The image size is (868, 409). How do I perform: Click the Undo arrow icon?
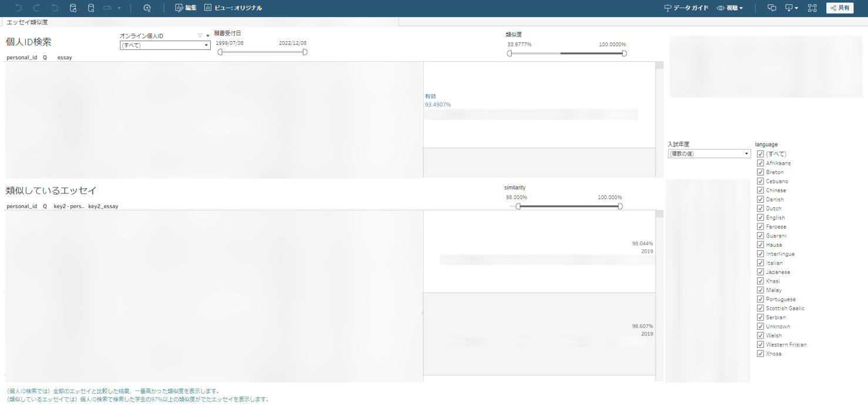[x=19, y=8]
